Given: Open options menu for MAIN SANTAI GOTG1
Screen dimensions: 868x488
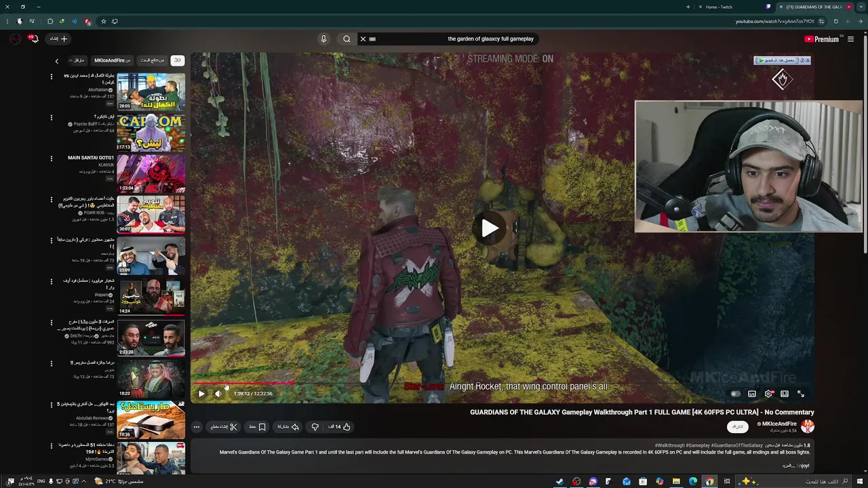Looking at the screenshot, I should [51, 159].
